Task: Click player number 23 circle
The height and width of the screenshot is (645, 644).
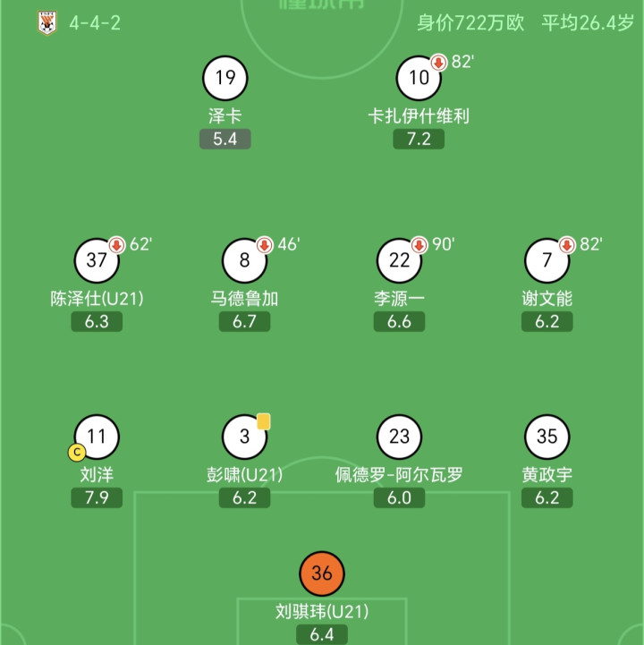Action: coord(399,437)
